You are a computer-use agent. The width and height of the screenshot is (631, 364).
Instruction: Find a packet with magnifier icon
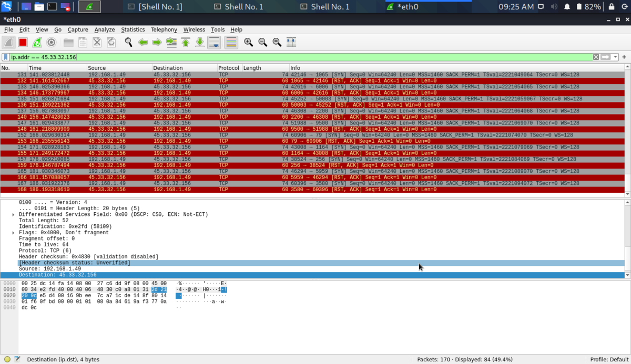pos(128,43)
